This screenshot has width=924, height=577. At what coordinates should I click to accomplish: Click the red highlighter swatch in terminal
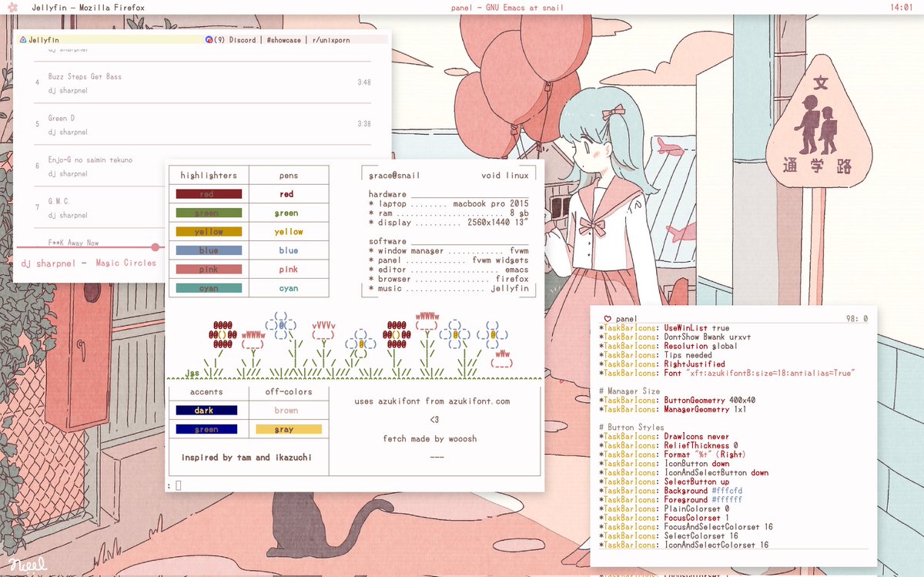point(209,194)
